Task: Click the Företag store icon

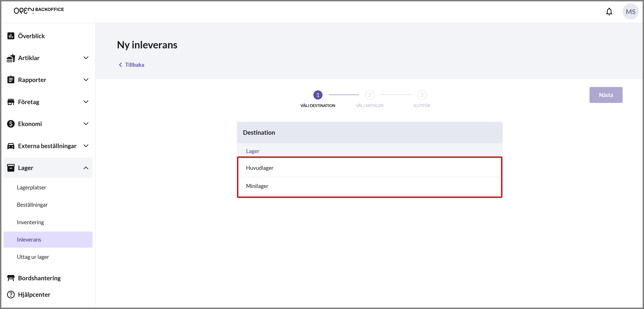Action: (x=11, y=102)
